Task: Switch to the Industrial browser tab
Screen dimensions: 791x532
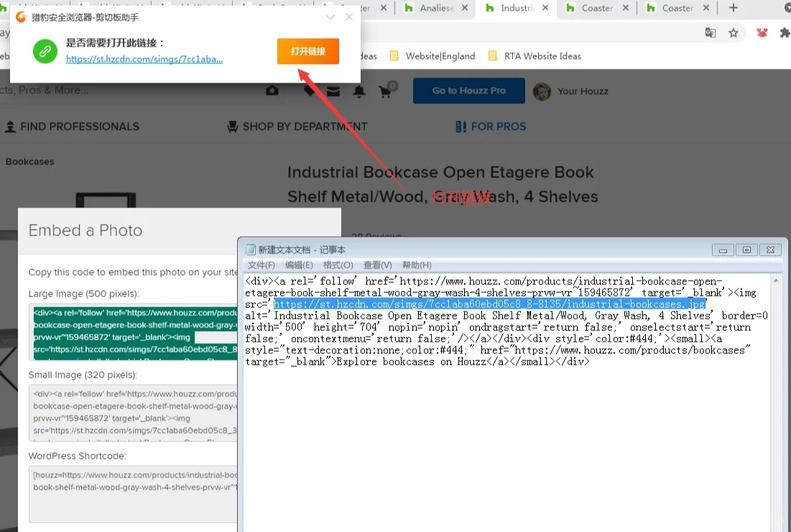Action: point(517,8)
